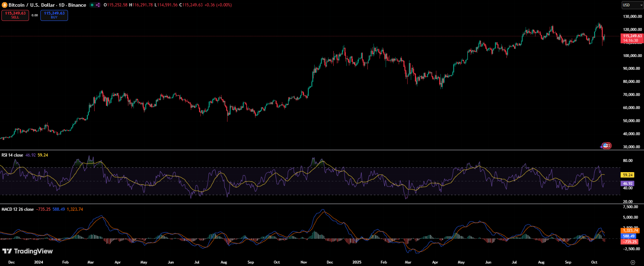644x266 pixels.
Task: Click the red current price label 115,249.63
Action: click(x=632, y=36)
